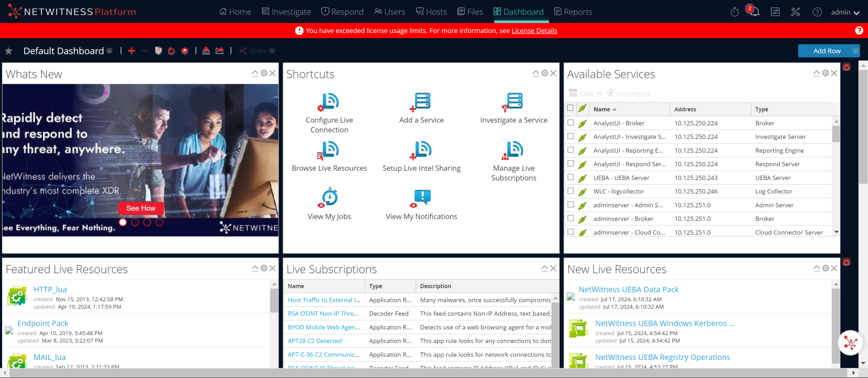This screenshot has height=378, width=868.
Task: Open the Browse Live Resources shortcut
Action: click(329, 157)
